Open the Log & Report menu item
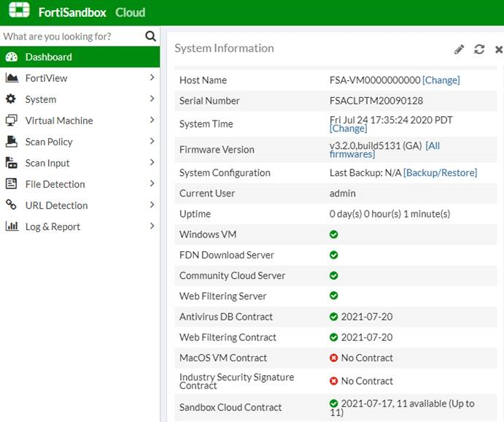The width and height of the screenshot is (504, 422). tap(80, 226)
